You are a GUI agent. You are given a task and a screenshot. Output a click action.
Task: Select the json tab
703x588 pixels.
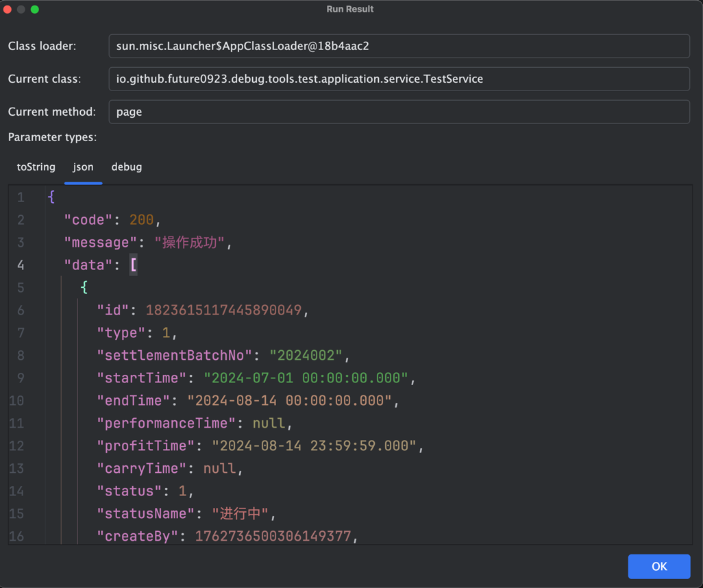point(84,167)
